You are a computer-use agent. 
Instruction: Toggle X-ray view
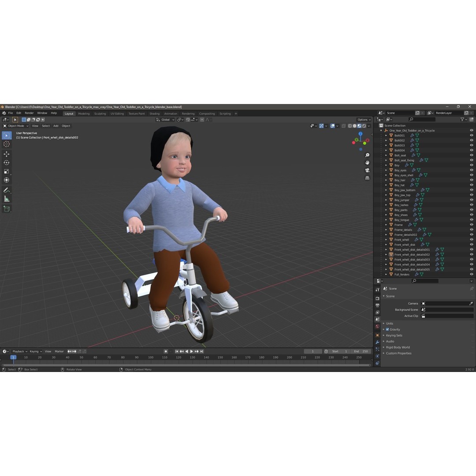coord(344,126)
